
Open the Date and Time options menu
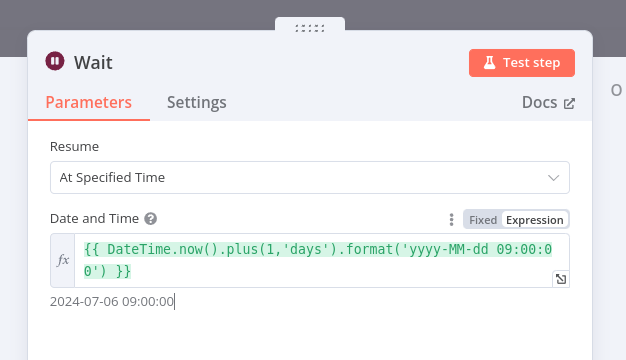coord(452,220)
